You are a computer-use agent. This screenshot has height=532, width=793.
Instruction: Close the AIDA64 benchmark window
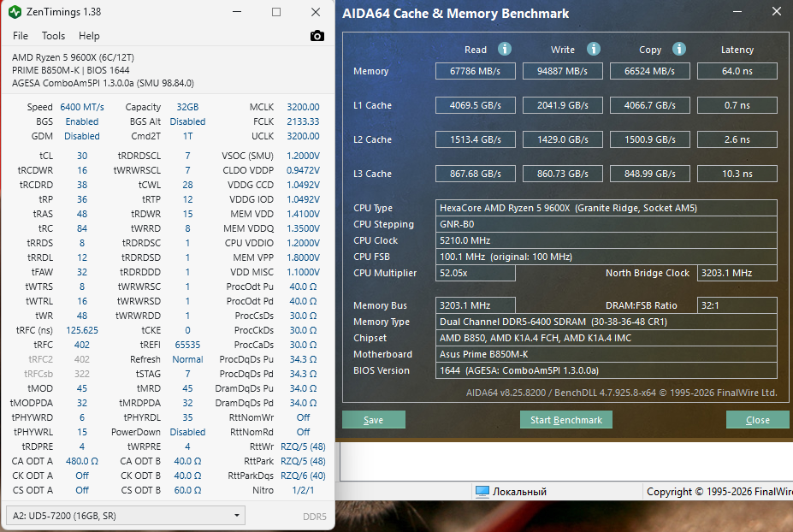776,11
